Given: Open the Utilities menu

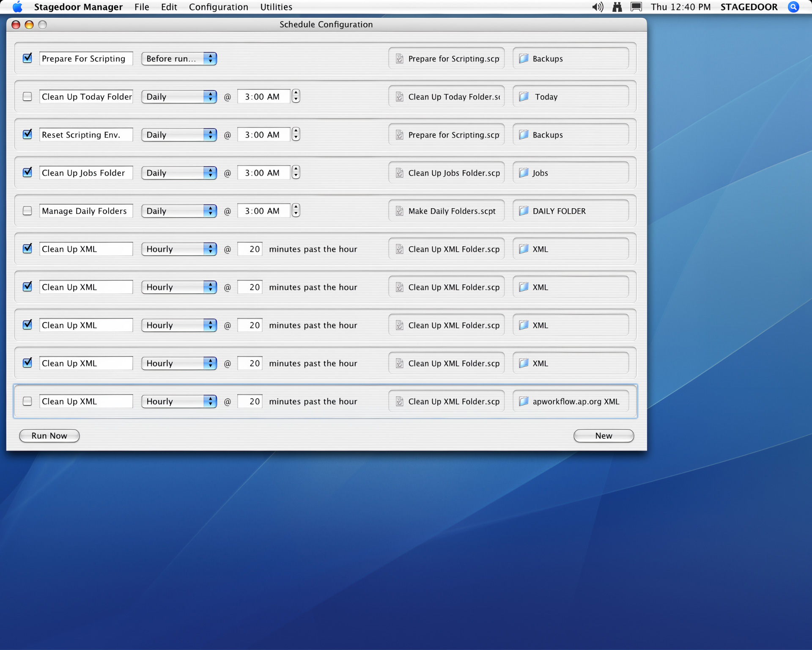Looking at the screenshot, I should [x=276, y=7].
